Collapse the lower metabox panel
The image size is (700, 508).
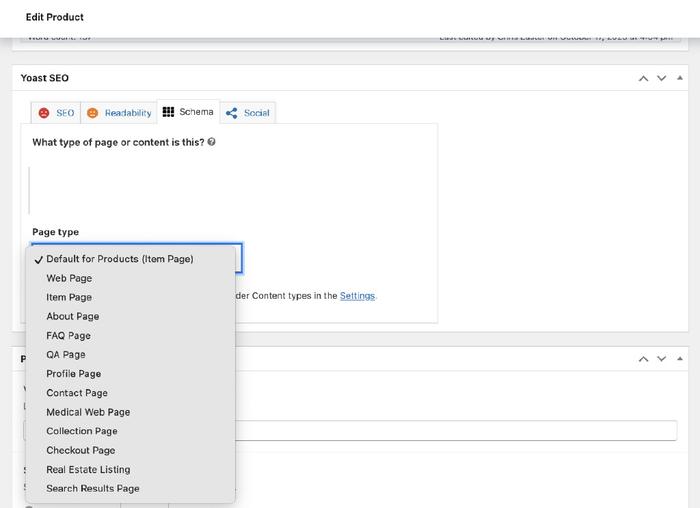pos(679,358)
